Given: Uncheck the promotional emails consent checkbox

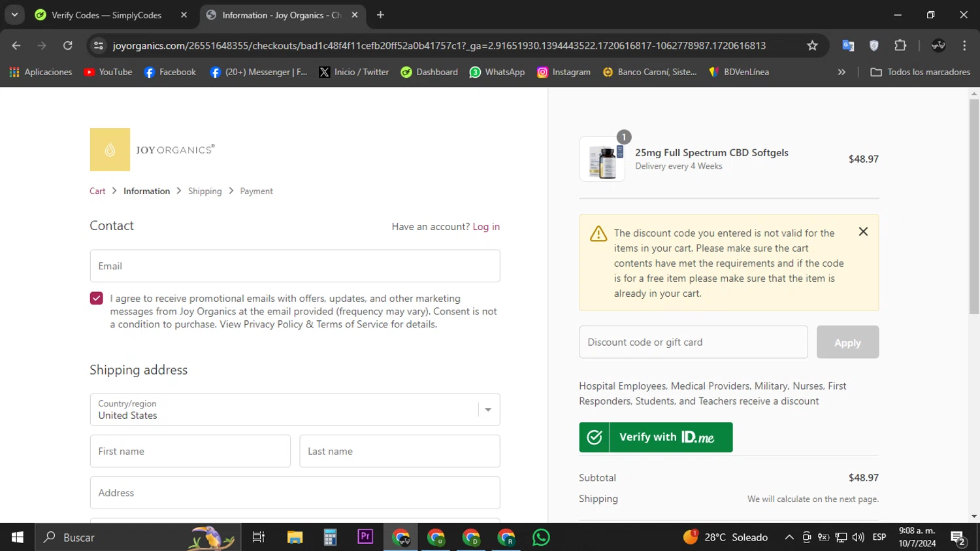Looking at the screenshot, I should click(x=97, y=298).
